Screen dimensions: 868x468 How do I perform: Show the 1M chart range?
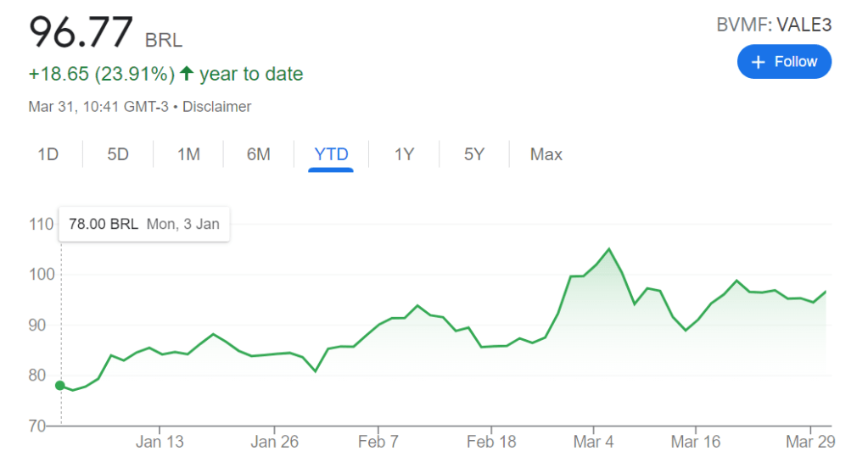click(188, 154)
